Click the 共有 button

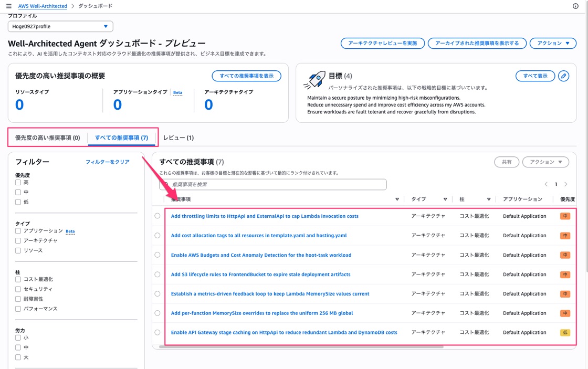[507, 162]
